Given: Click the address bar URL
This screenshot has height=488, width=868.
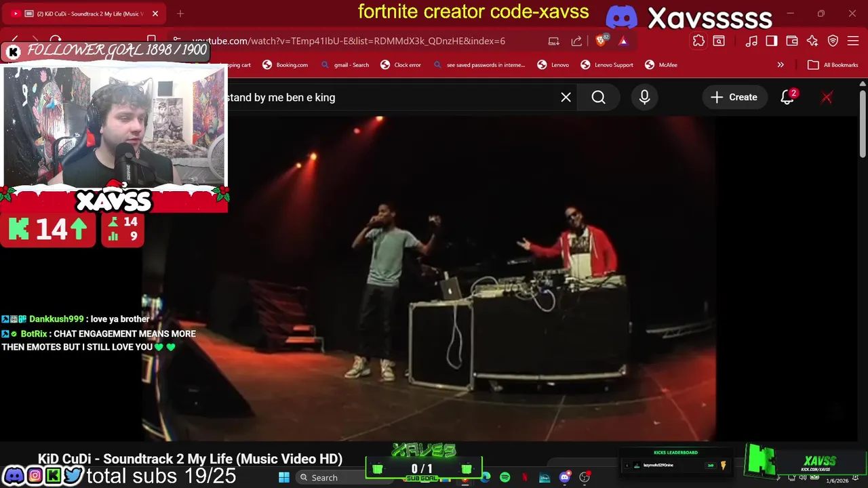Looking at the screenshot, I should [349, 41].
